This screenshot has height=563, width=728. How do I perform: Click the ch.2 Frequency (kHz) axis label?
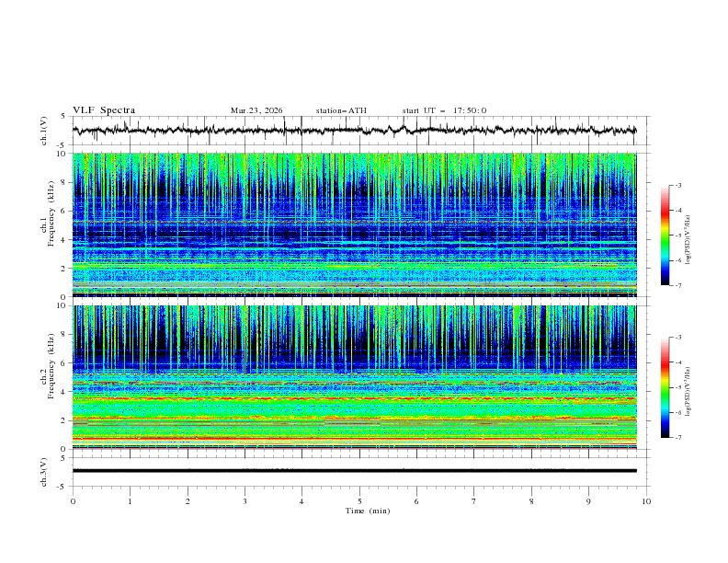pos(48,366)
